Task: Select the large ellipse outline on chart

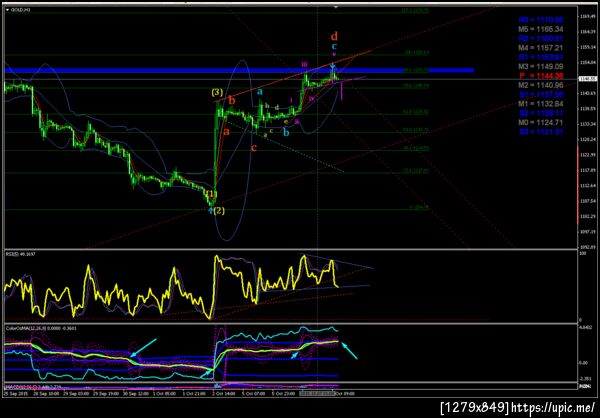Action: pyautogui.click(x=233, y=150)
